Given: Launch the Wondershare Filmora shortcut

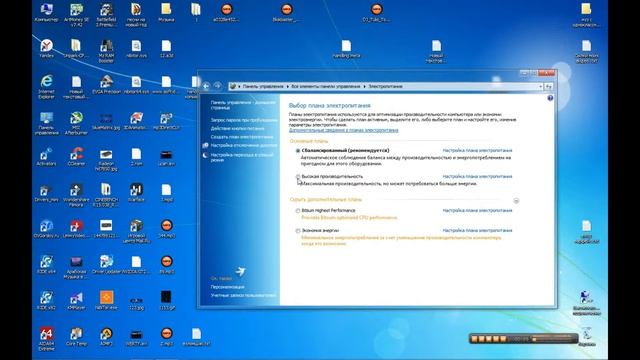Looking at the screenshot, I should [x=76, y=195].
